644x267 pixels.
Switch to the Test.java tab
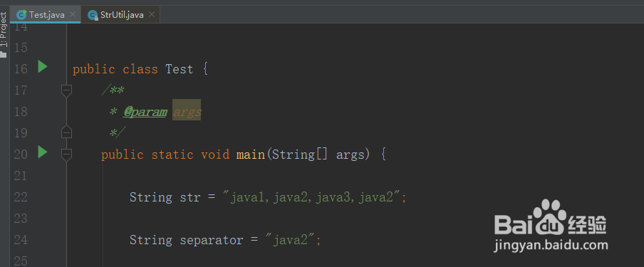(x=45, y=15)
